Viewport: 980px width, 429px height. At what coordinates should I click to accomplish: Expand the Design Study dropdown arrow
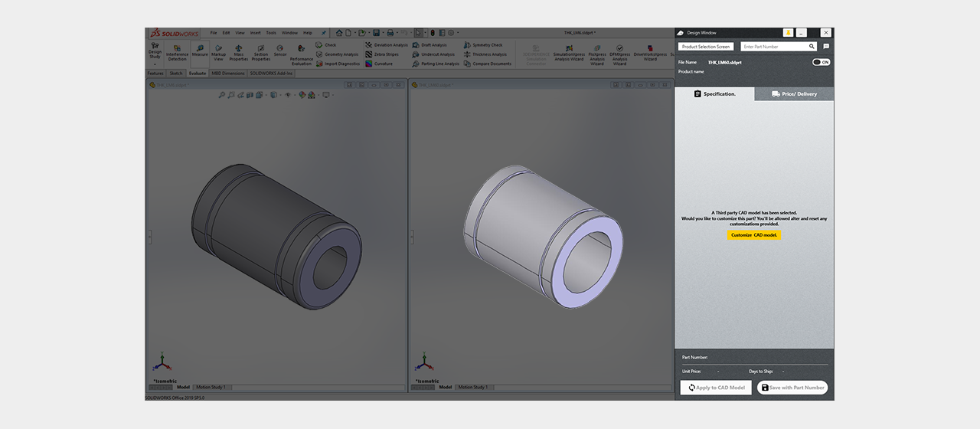coord(155,64)
